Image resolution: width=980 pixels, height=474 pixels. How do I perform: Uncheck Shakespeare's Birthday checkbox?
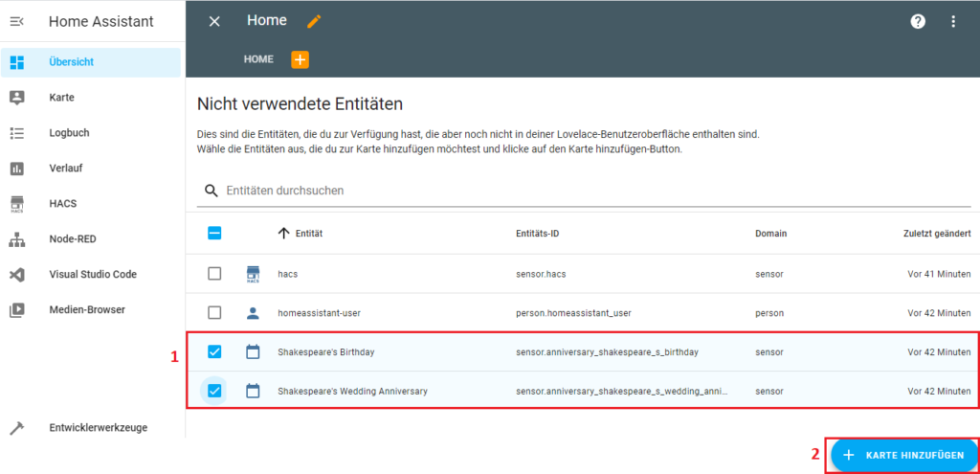tap(214, 351)
